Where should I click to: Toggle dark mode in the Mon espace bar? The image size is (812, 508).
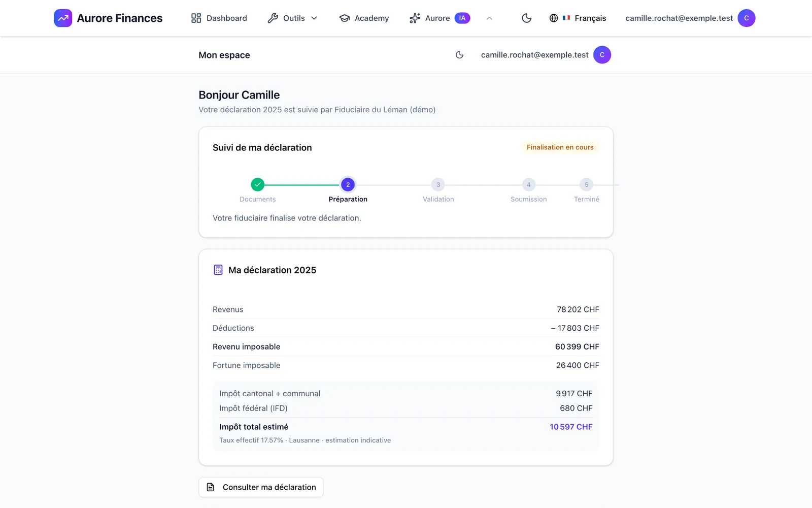point(460,55)
